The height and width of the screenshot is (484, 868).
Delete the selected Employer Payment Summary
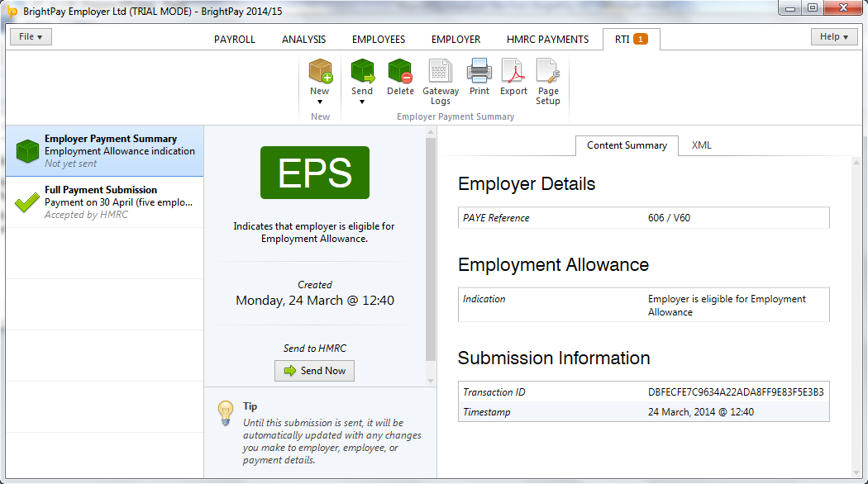(x=400, y=78)
